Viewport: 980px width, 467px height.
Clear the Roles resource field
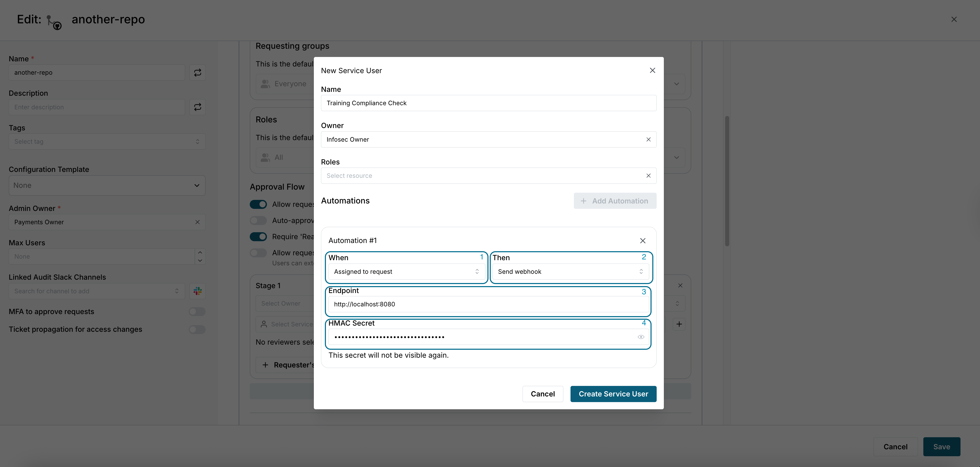click(x=648, y=176)
